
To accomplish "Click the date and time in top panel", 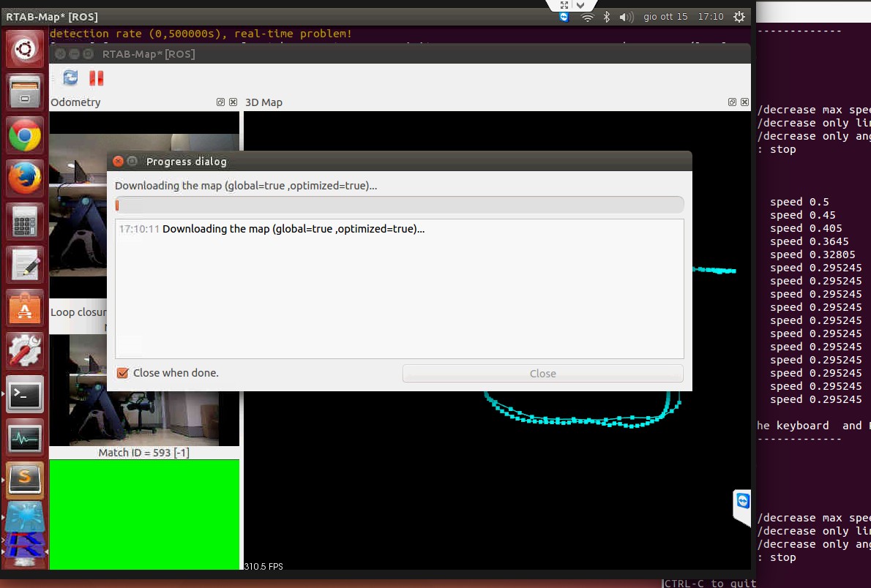I will 683,17.
